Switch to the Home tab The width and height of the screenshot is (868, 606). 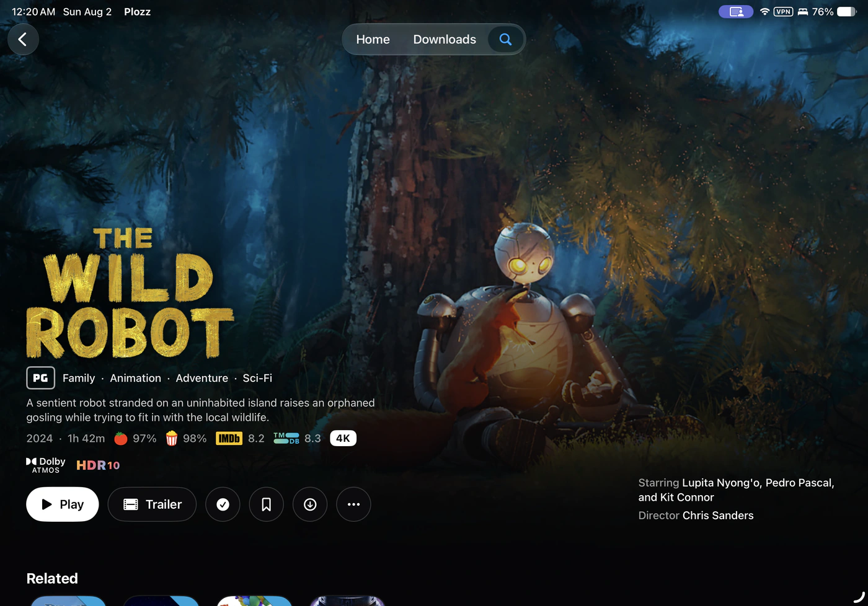(x=373, y=39)
